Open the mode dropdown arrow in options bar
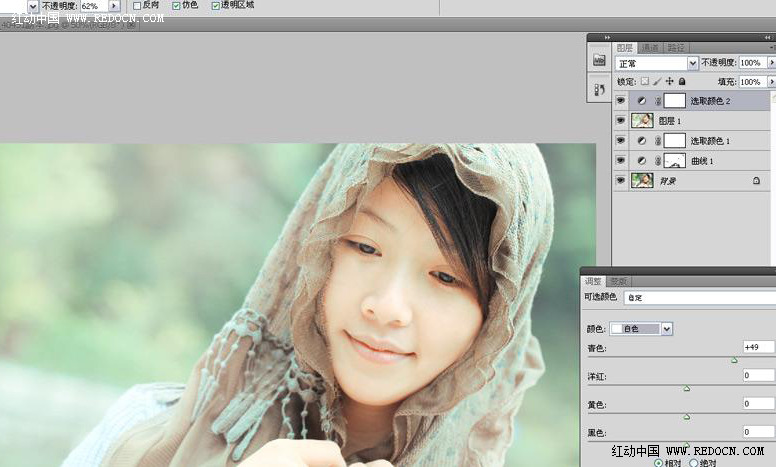 (33, 6)
